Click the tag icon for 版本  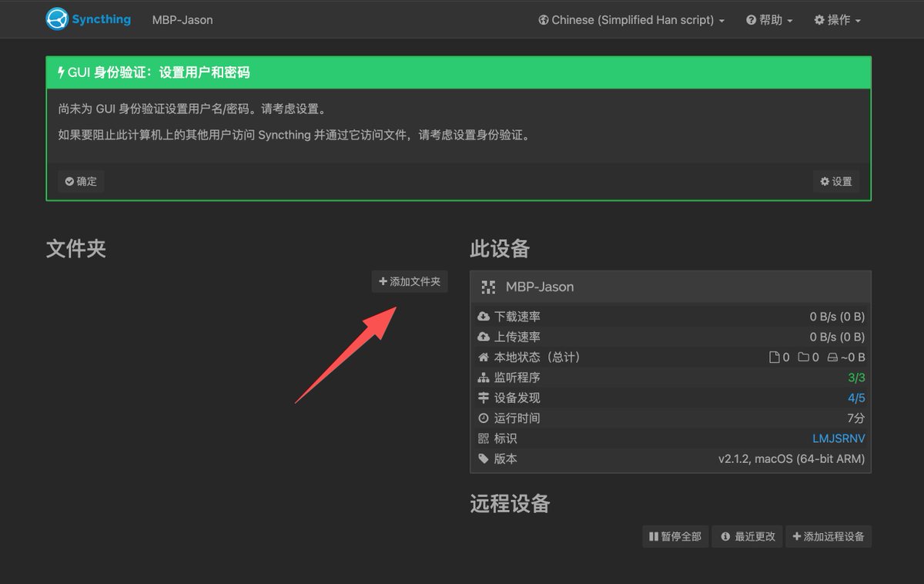click(484, 458)
